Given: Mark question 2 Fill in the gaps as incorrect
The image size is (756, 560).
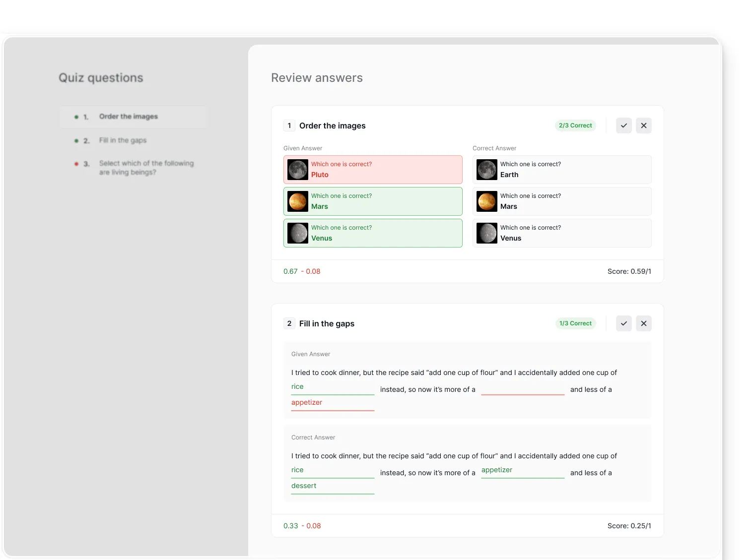Looking at the screenshot, I should (643, 323).
